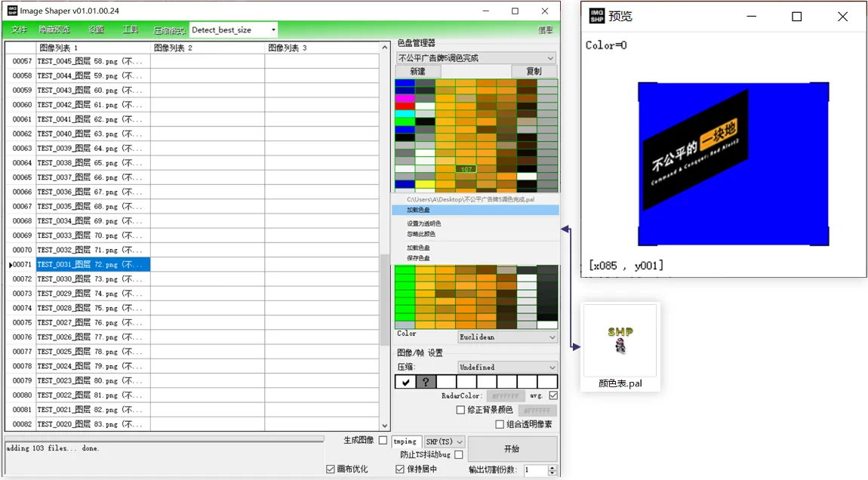Maximize the Image Shaper window
The width and height of the screenshot is (868, 480).
click(x=515, y=11)
